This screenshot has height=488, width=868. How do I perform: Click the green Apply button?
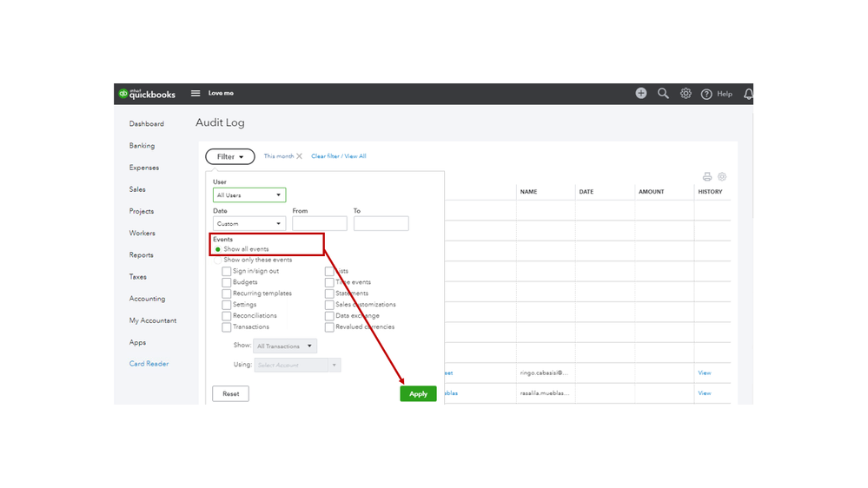pyautogui.click(x=418, y=393)
